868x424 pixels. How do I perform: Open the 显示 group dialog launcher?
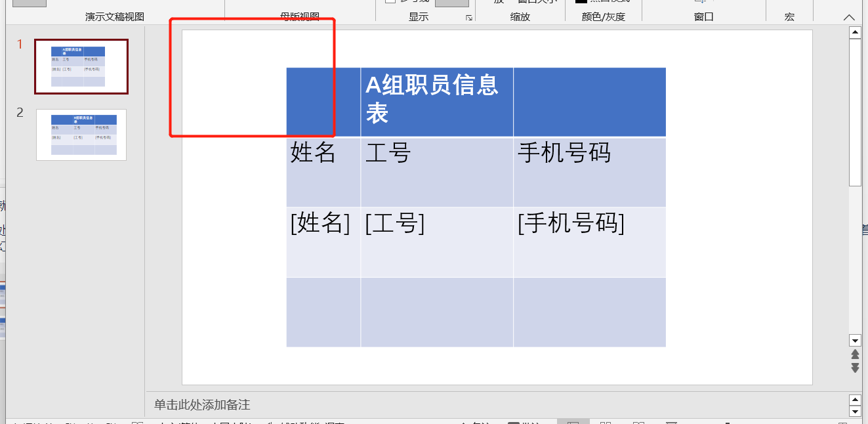(470, 17)
